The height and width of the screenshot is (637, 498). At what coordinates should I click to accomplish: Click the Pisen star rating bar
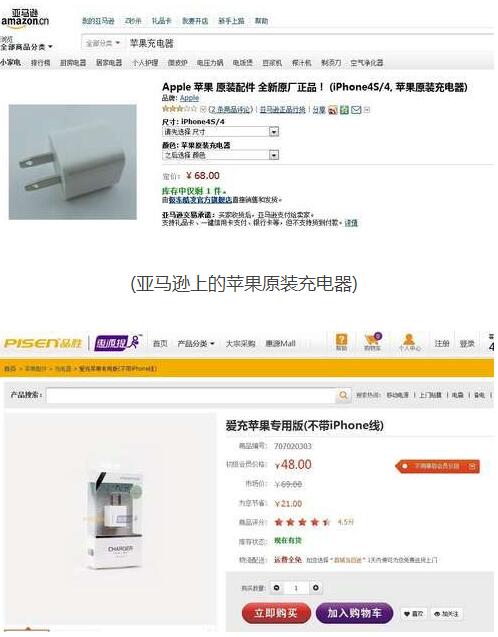[302, 522]
